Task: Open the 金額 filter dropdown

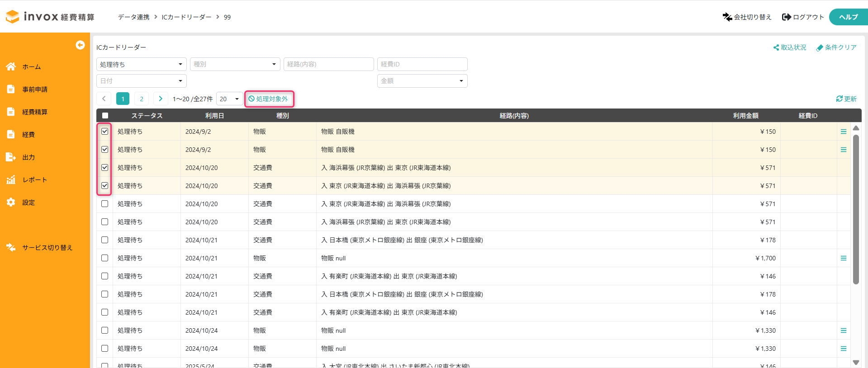Action: [422, 81]
